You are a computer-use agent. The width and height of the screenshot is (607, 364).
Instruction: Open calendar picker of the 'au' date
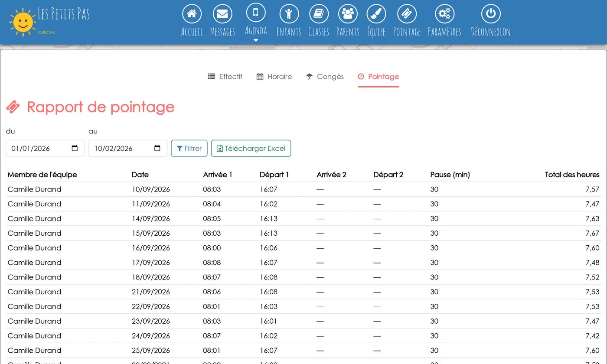[x=157, y=148]
